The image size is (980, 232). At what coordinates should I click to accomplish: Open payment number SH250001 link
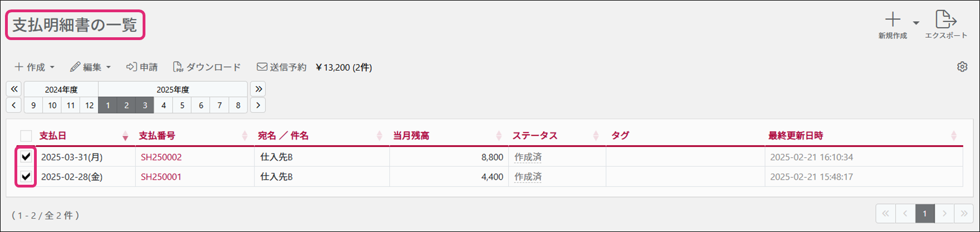point(161,177)
